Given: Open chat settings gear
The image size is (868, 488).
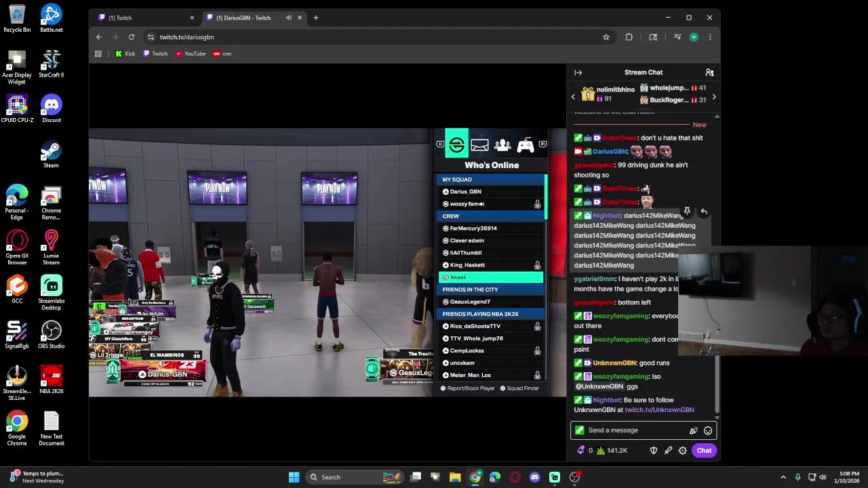Looking at the screenshot, I should 683,451.
